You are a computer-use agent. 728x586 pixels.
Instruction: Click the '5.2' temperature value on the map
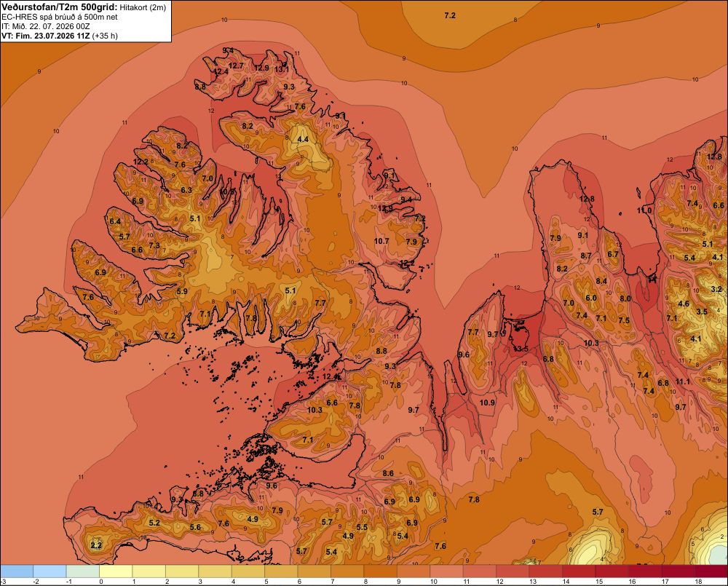coord(154,523)
